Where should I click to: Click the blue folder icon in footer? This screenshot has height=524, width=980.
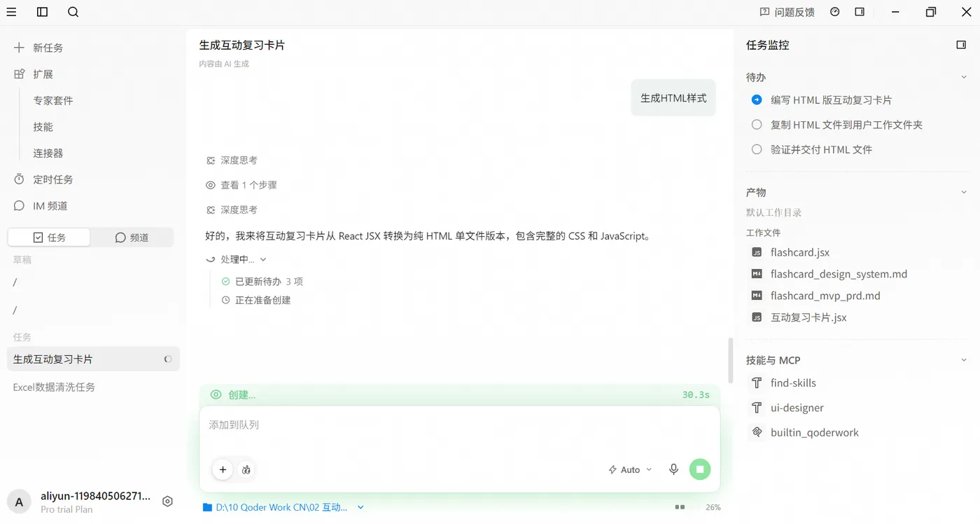[207, 507]
